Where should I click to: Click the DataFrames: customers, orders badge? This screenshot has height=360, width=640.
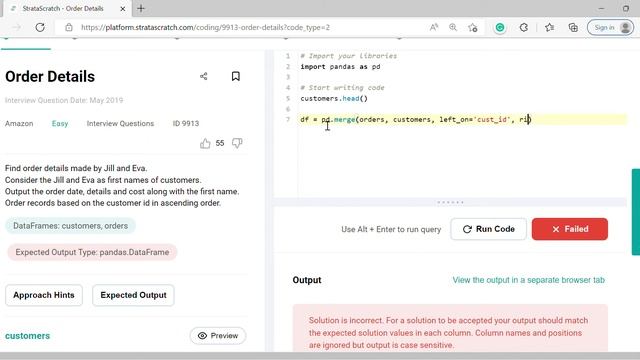click(x=70, y=226)
